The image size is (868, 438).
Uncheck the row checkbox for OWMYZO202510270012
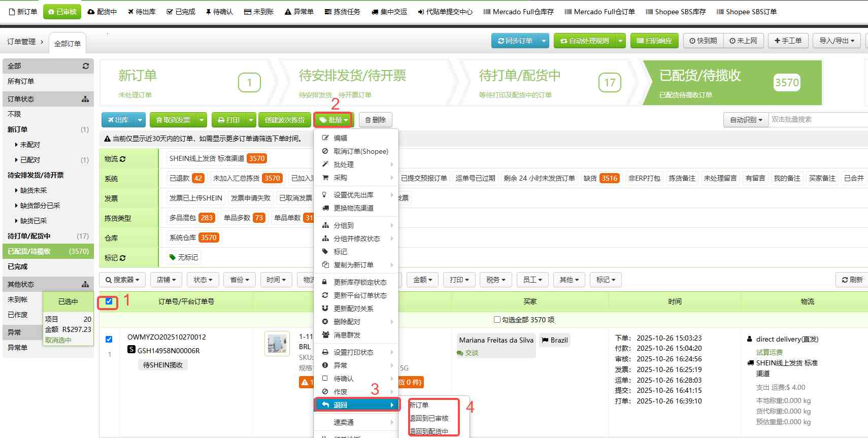tap(109, 340)
